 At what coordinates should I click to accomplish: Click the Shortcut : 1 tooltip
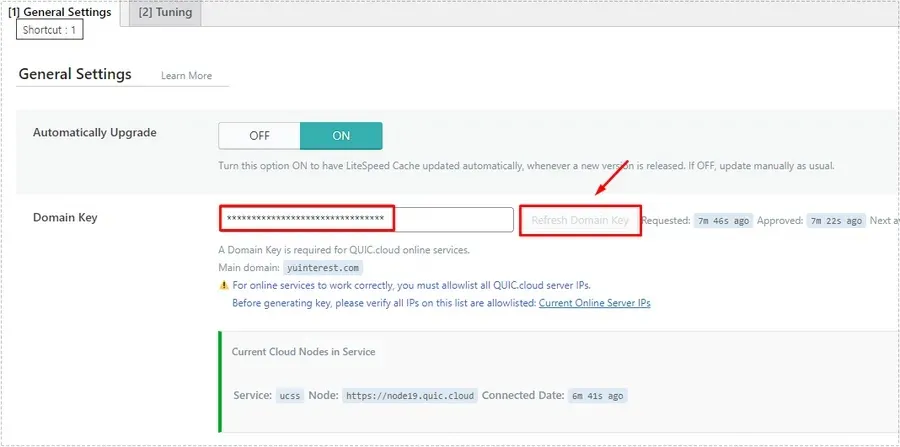point(49,30)
